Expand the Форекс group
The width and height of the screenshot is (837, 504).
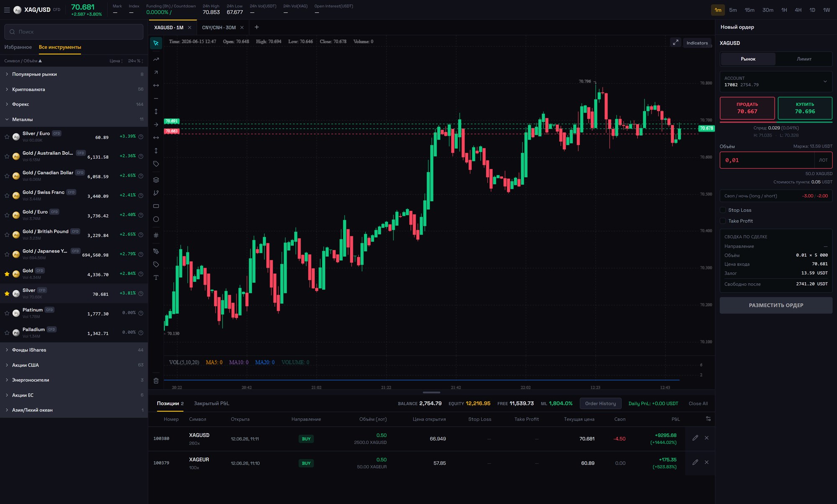click(74, 104)
